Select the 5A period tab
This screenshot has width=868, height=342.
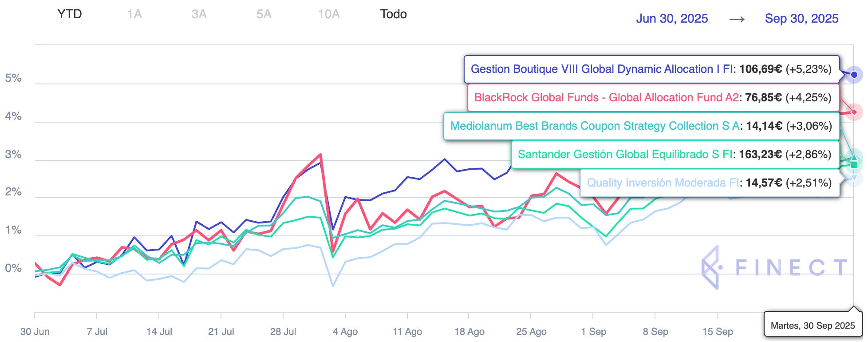264,14
